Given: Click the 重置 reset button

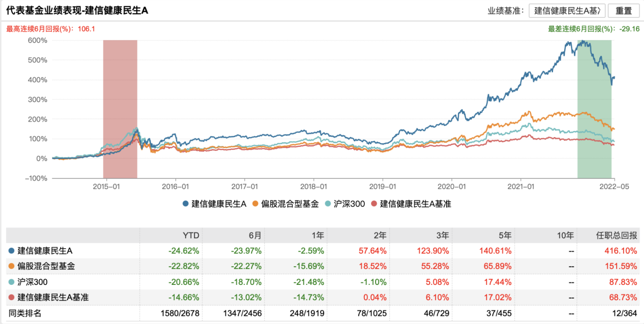Looking at the screenshot, I should pyautogui.click(x=624, y=11).
